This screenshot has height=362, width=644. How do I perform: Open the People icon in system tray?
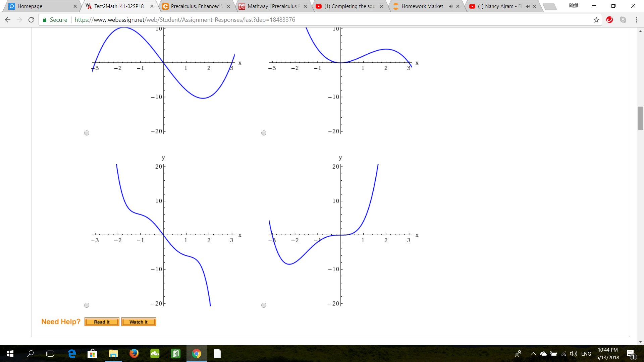(518, 354)
